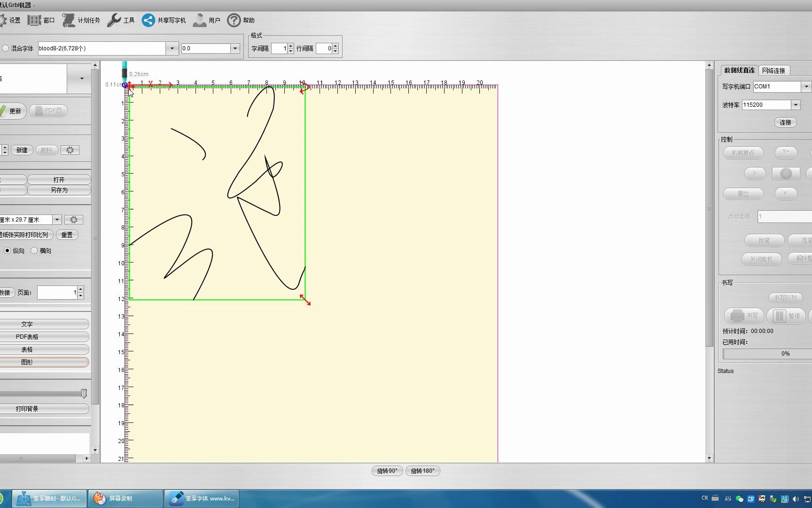
Task: Open the 窗口 window menu
Action: tap(41, 20)
